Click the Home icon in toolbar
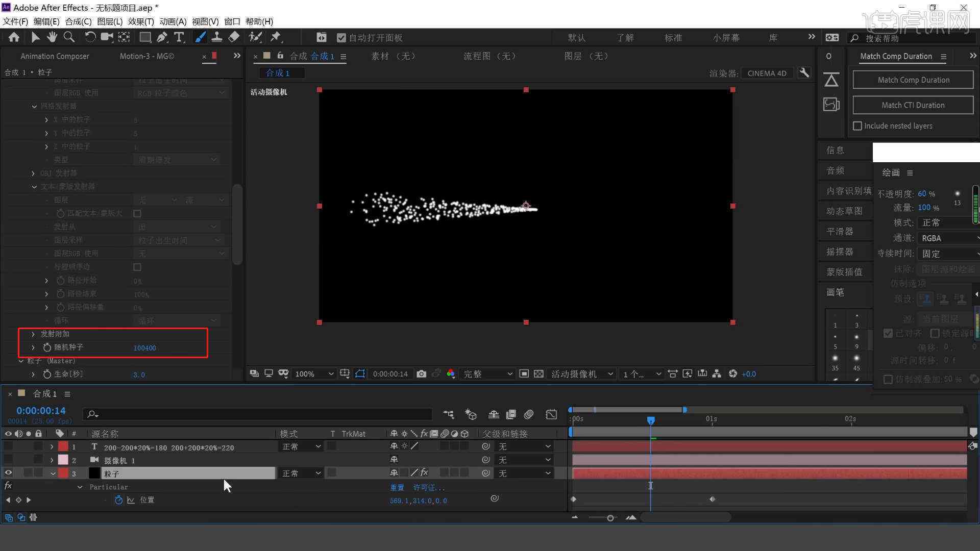Viewport: 980px width, 551px height. pyautogui.click(x=14, y=37)
